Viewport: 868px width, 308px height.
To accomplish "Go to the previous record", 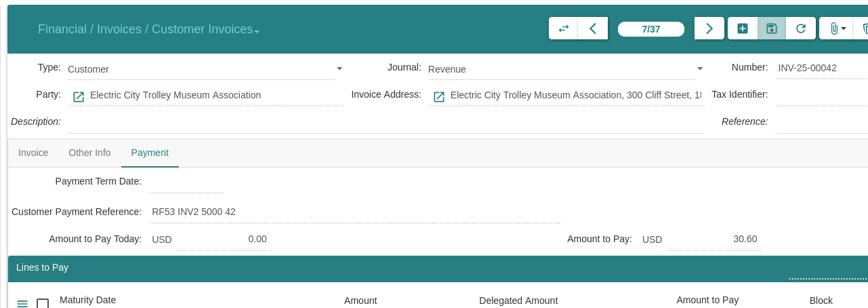I will coord(593,28).
